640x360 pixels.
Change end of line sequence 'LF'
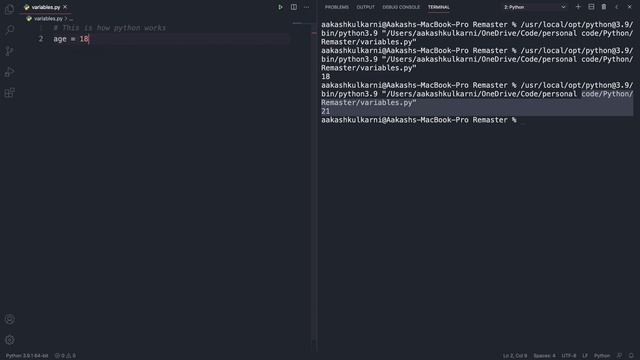[x=585, y=356]
